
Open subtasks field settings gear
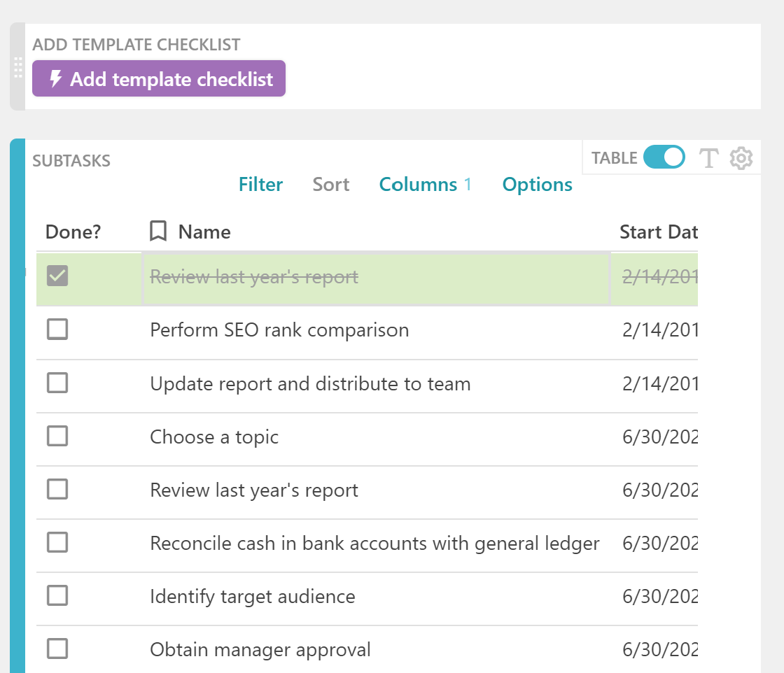click(x=741, y=159)
